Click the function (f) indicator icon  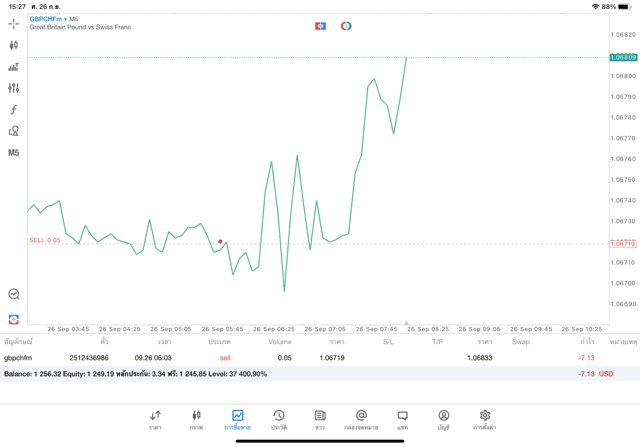coord(14,110)
